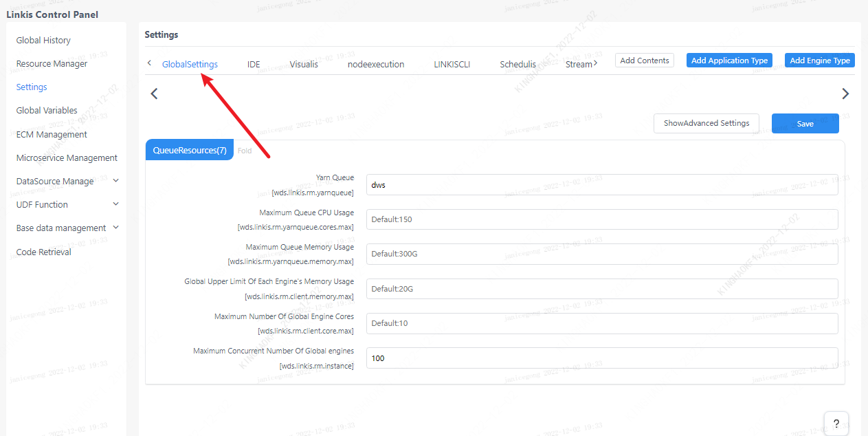This screenshot has height=436, width=868.
Task: Click ShowAdvanced Settings button
Action: click(x=706, y=123)
